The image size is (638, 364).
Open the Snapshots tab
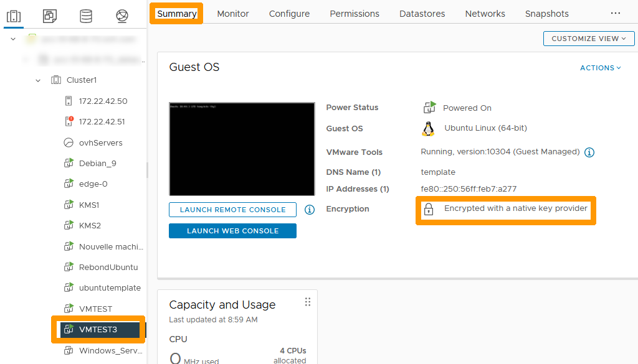(546, 12)
